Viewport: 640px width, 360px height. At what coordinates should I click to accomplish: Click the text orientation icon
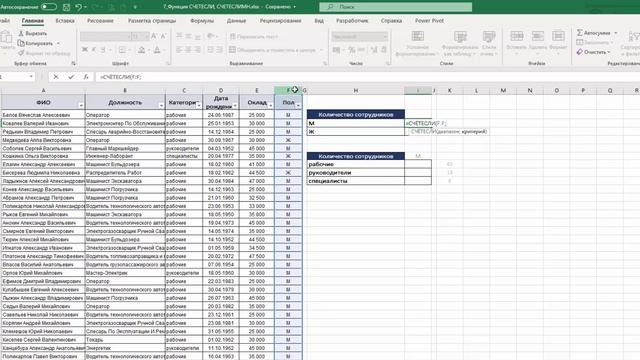[x=211, y=36]
